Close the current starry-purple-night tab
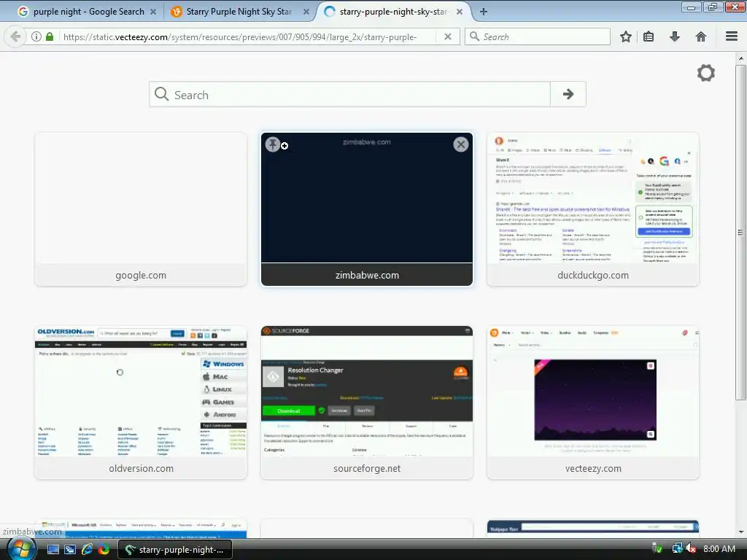 460,12
